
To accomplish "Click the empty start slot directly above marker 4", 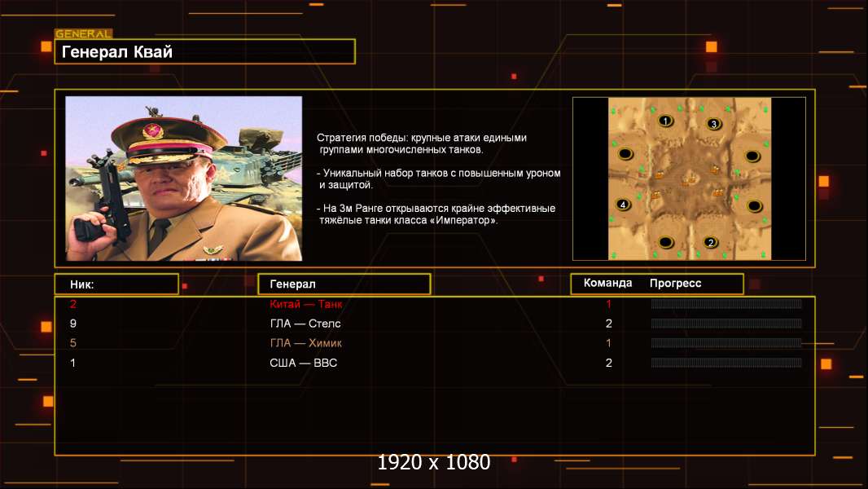I will pos(625,153).
